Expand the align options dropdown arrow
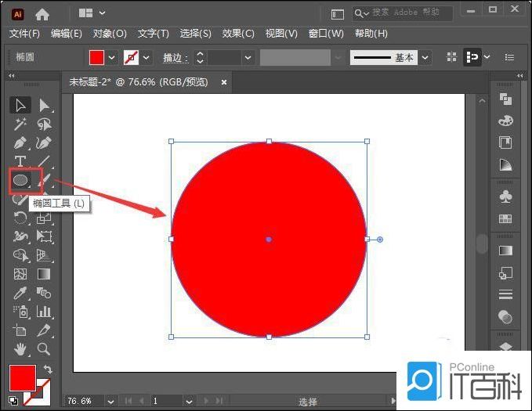 coord(487,57)
